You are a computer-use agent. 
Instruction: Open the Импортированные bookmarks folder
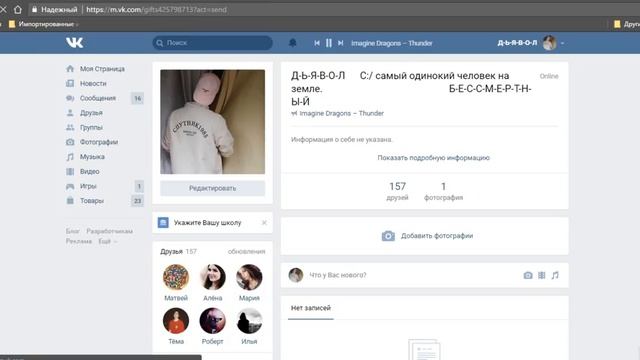pyautogui.click(x=42, y=24)
